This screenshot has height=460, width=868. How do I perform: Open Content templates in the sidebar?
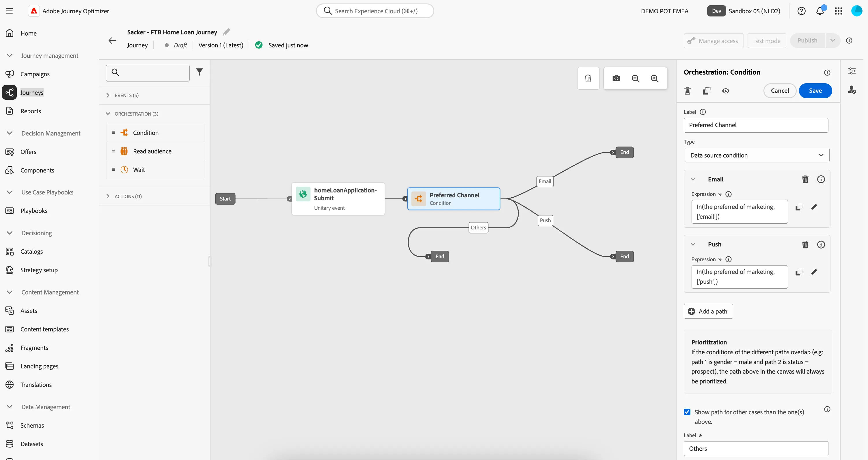pos(44,329)
